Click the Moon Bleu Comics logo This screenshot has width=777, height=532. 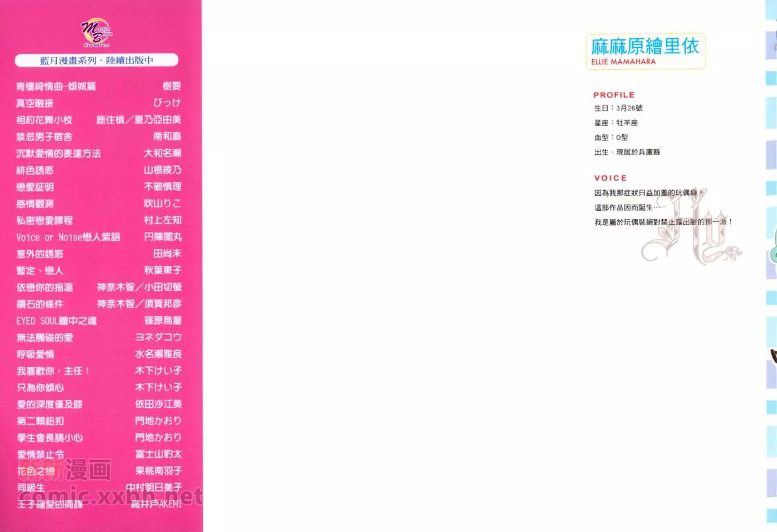point(97,33)
